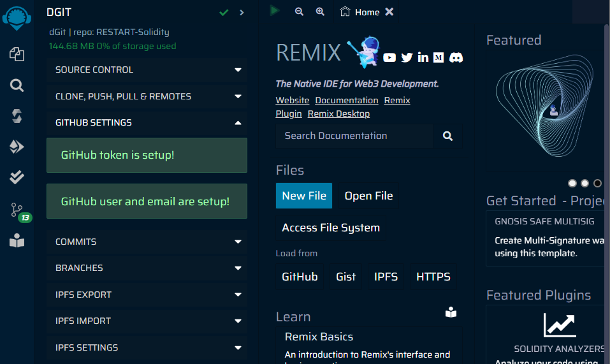The image size is (610, 364).
Task: Click the New File button
Action: point(304,196)
